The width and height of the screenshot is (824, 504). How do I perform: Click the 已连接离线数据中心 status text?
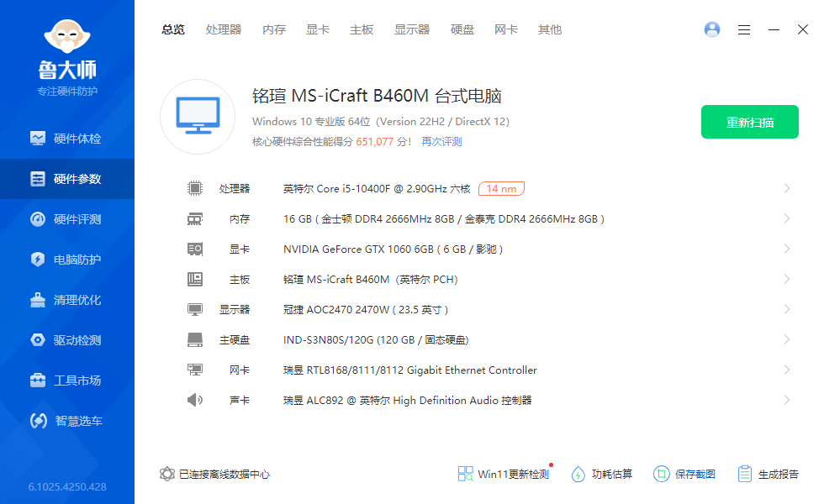pos(224,474)
